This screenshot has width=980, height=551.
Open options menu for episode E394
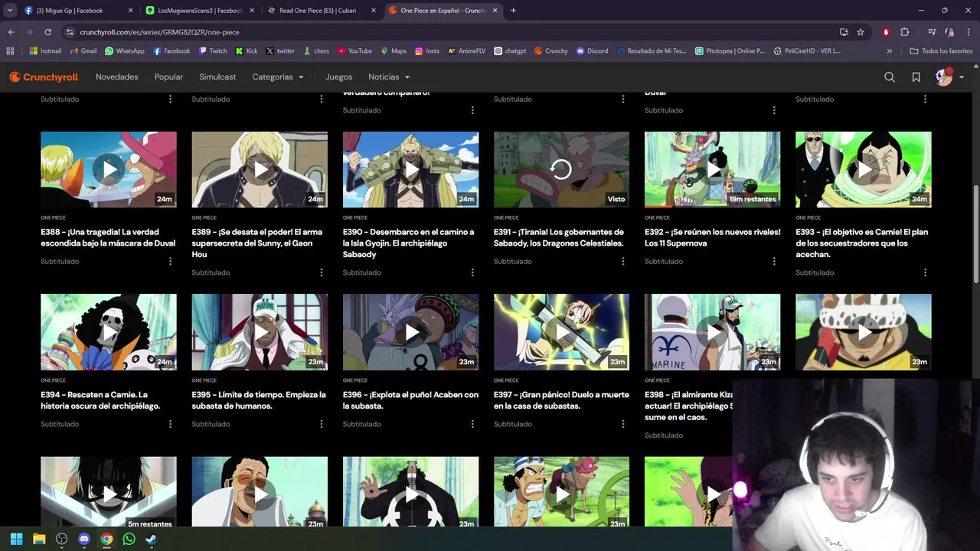[170, 424]
